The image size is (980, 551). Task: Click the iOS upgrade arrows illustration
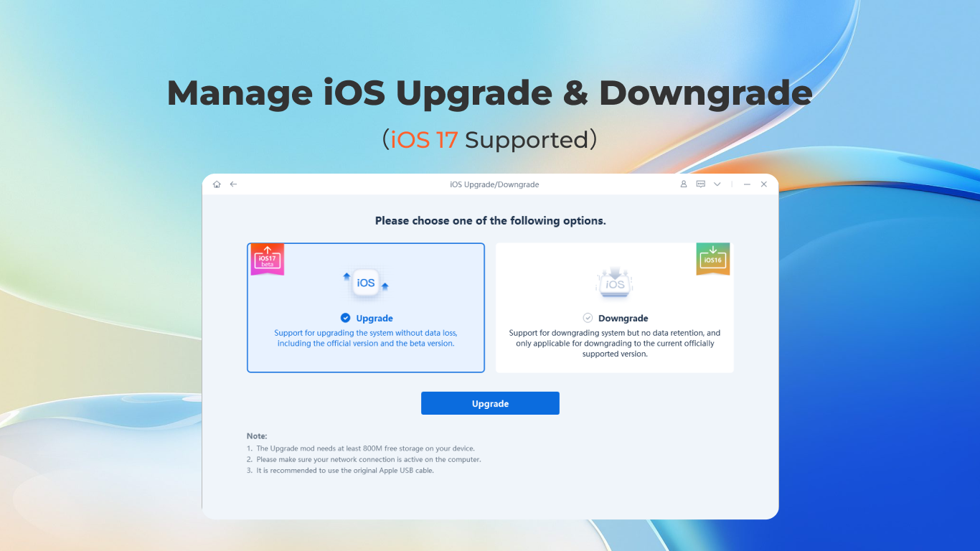coord(365,283)
